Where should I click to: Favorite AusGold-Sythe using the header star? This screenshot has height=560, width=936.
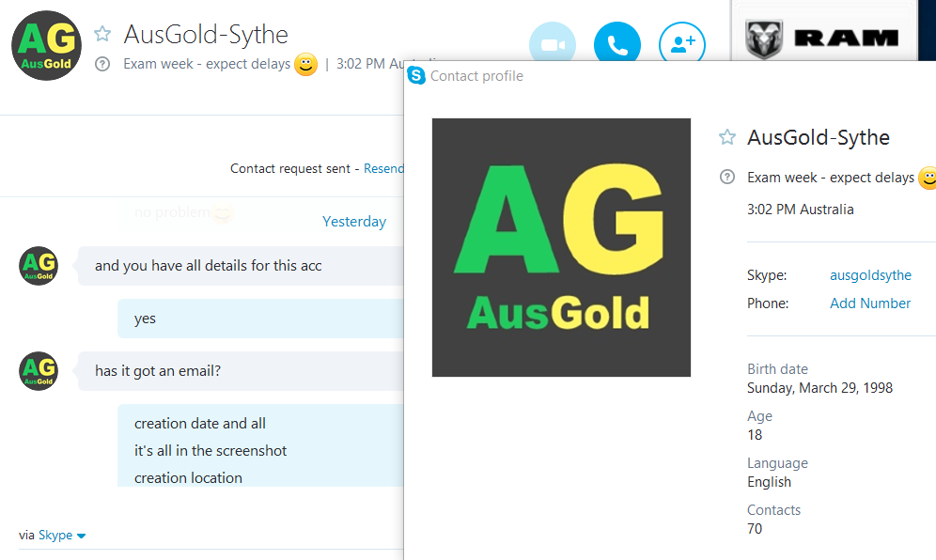click(x=102, y=34)
